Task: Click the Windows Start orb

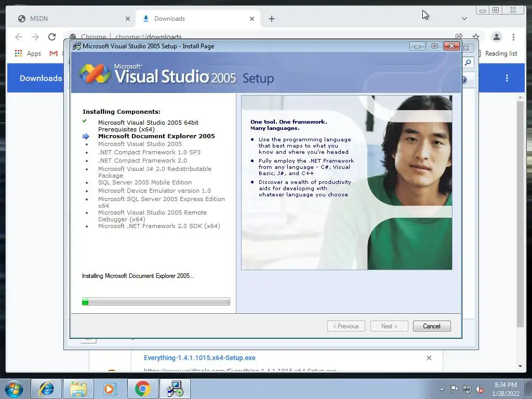Action: 14,389
